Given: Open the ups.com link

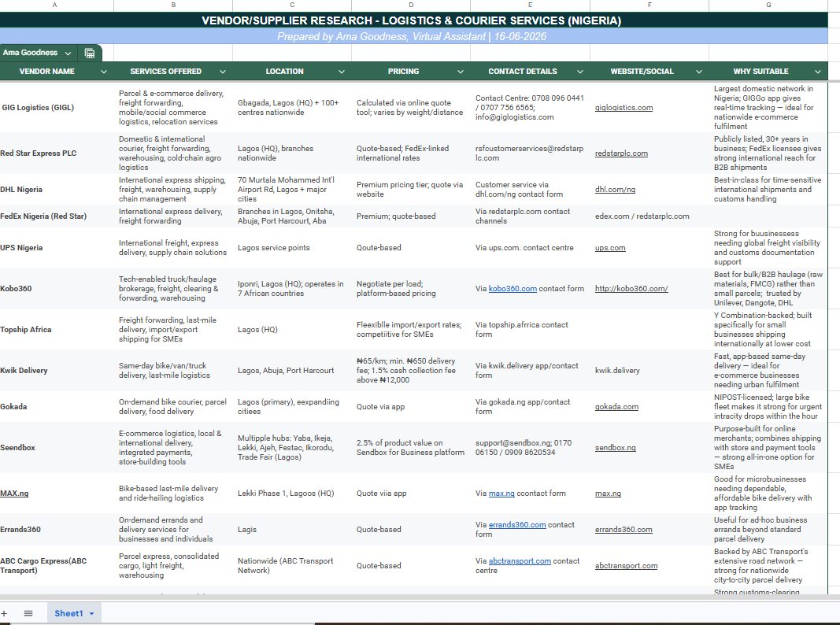Looking at the screenshot, I should (x=610, y=248).
